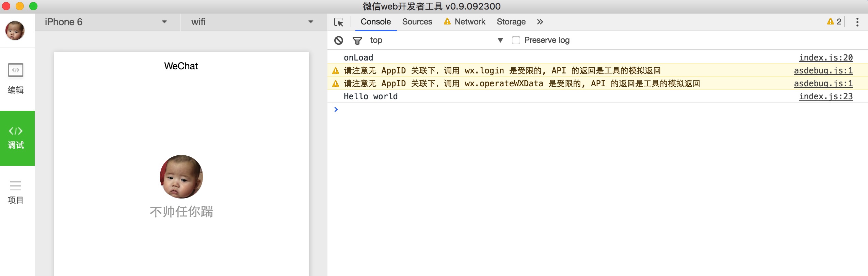Show more devtools tabs with the chevrons
Screen dimensions: 868x276
tap(540, 22)
